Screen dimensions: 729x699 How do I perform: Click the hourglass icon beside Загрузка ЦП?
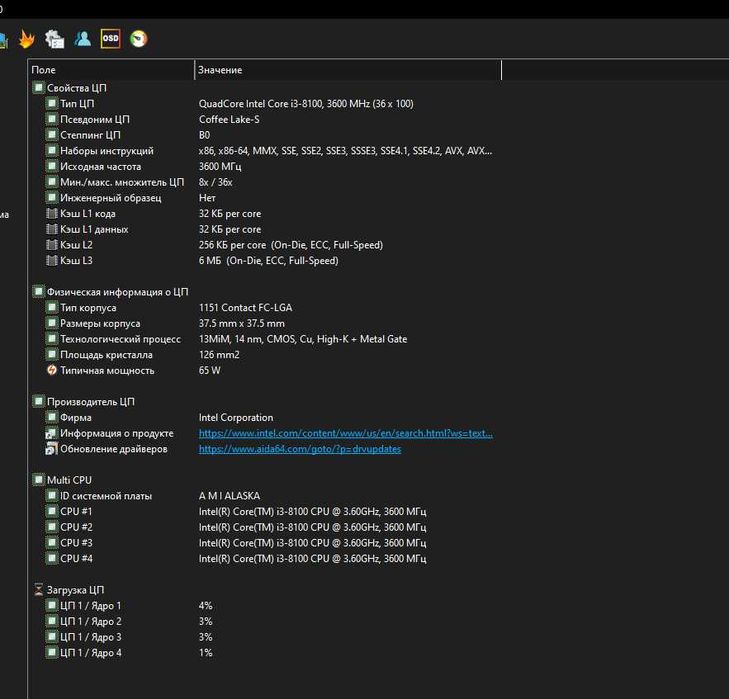pos(39,590)
